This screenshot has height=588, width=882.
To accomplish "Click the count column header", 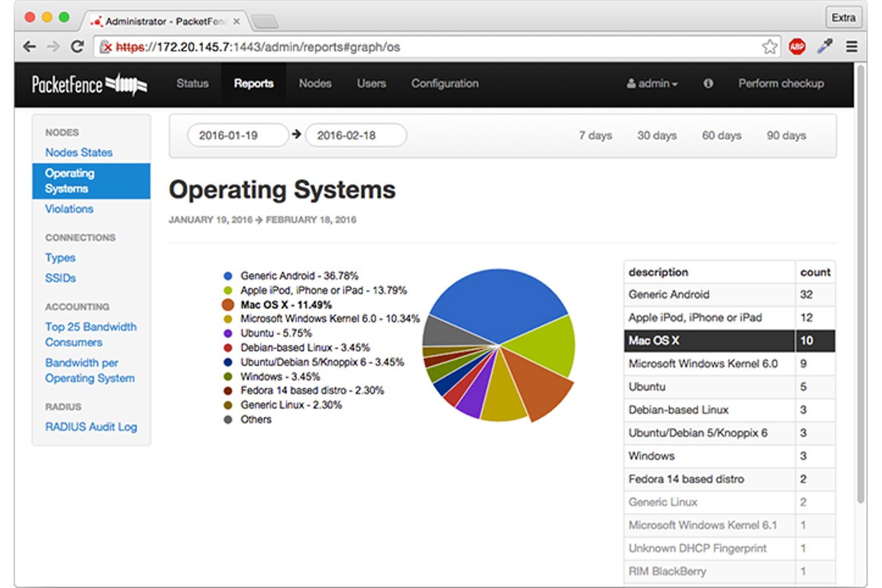I will 815,272.
